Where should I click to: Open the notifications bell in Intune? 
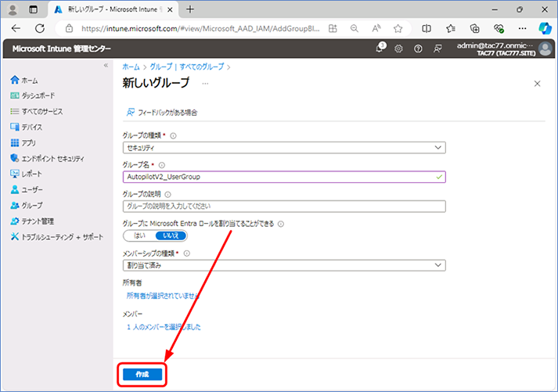(380, 48)
